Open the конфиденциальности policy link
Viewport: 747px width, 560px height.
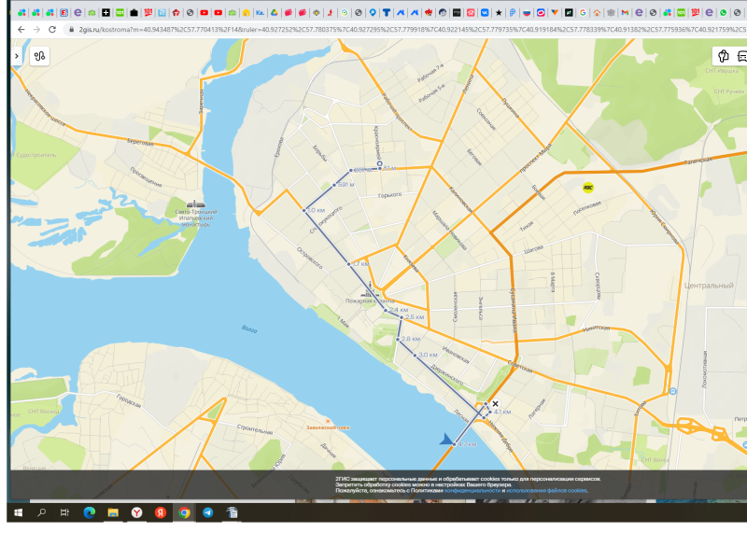click(472, 491)
